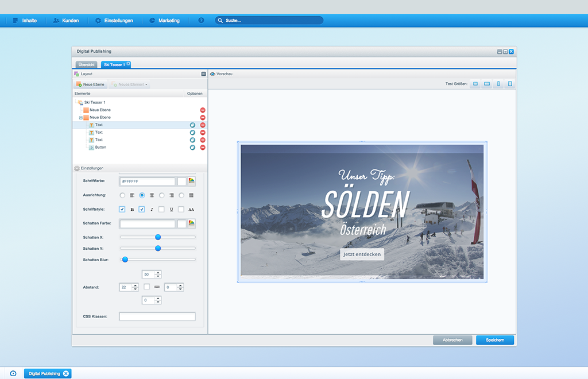Click the Abbrechen button
The width and height of the screenshot is (588, 379).
pyautogui.click(x=452, y=340)
